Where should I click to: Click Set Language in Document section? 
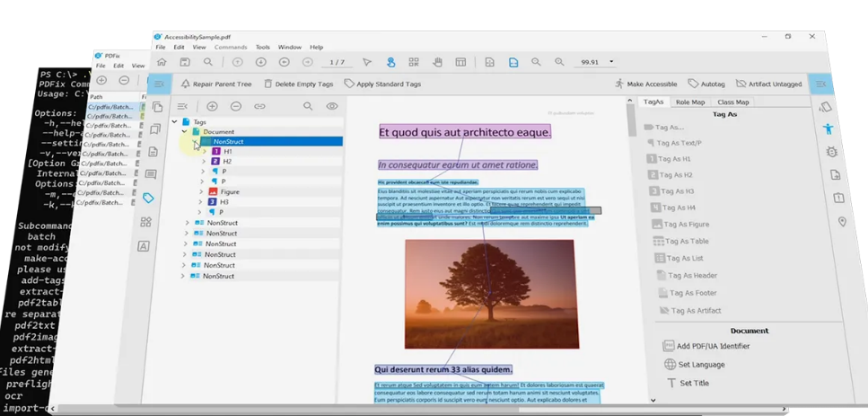coord(694,365)
